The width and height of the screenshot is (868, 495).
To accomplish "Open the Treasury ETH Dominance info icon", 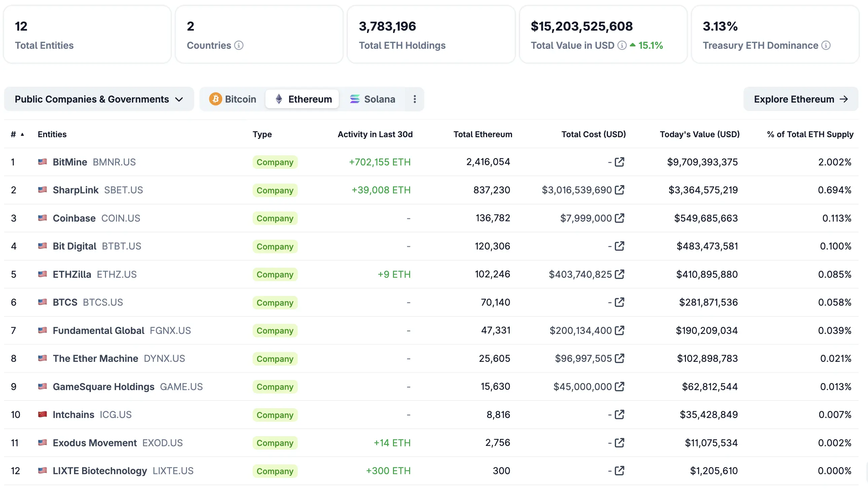I will point(827,45).
